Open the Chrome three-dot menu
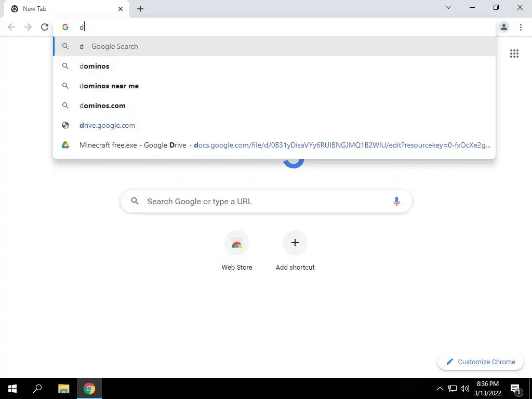The image size is (532, 399). click(x=521, y=27)
